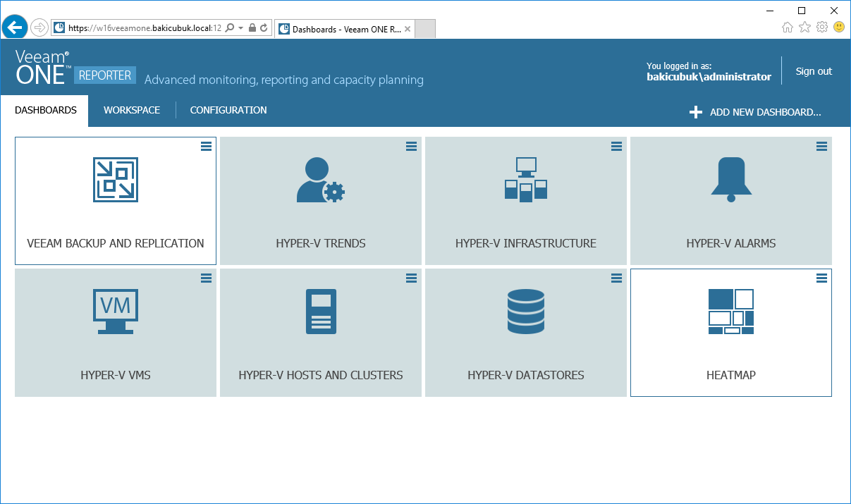Open the Hyper-V VMs monitor icon
Viewport: 851px width, 504px height.
point(116,312)
